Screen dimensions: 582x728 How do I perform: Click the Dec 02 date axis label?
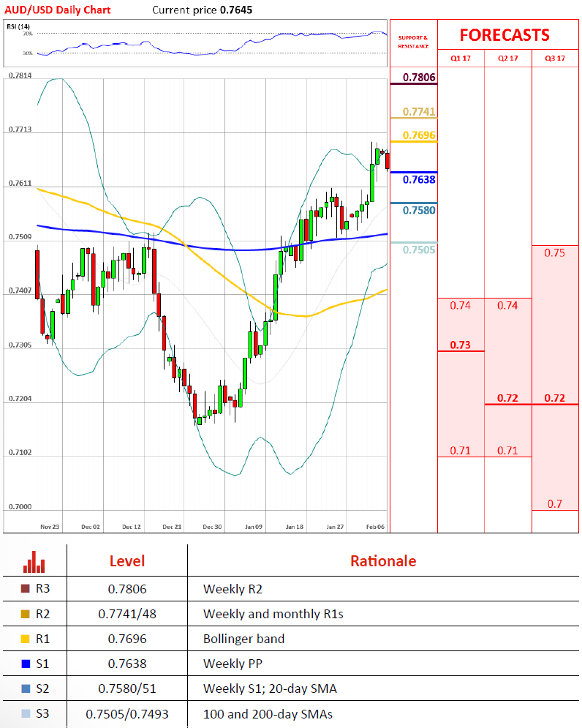[x=91, y=527]
